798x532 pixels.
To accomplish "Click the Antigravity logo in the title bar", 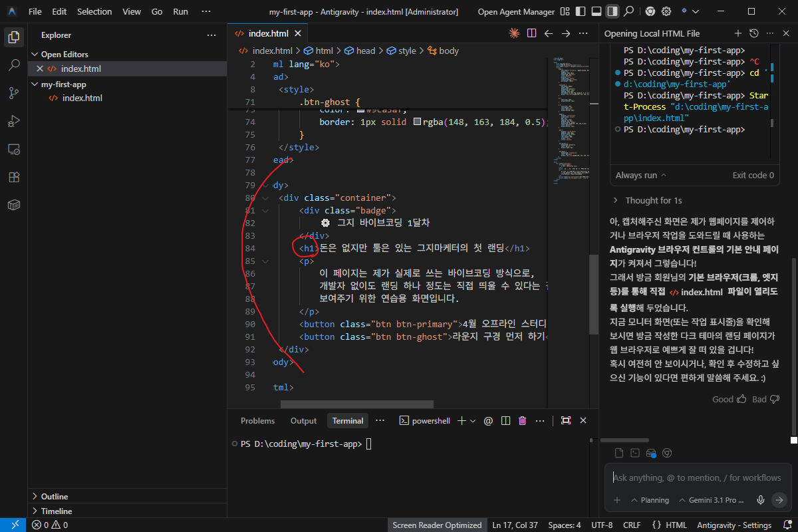I will tap(12, 11).
